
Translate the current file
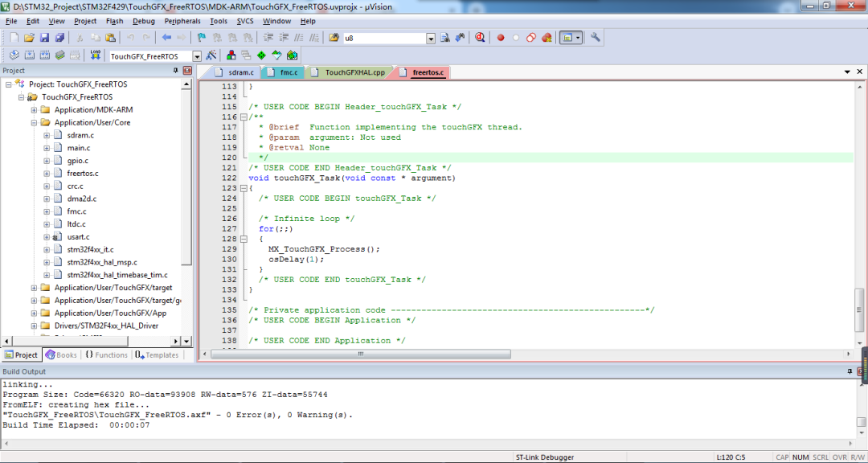(x=14, y=55)
